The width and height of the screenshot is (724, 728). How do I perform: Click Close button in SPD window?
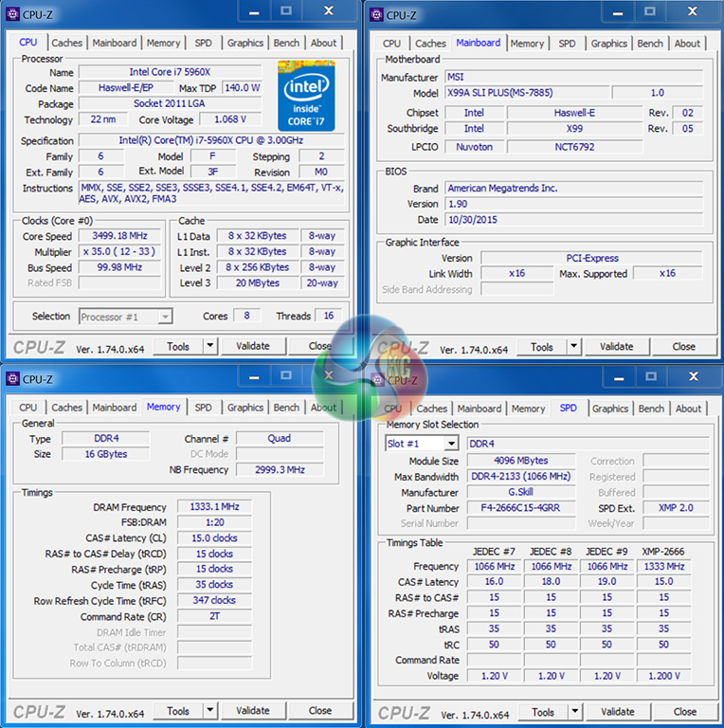point(685,711)
